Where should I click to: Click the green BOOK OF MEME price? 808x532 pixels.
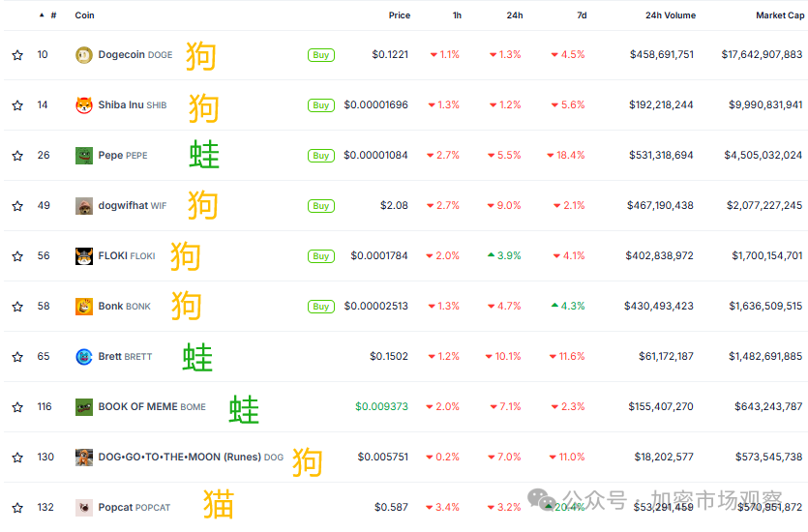(381, 407)
